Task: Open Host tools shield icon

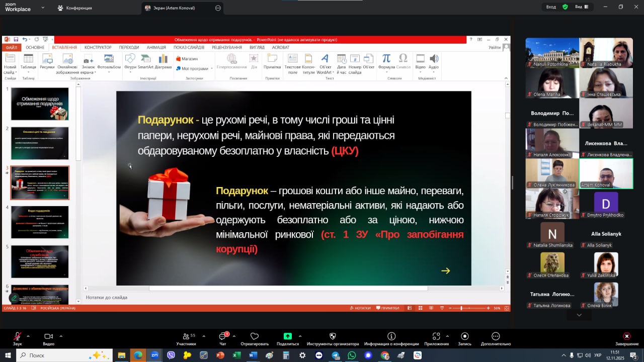Action: (x=333, y=337)
